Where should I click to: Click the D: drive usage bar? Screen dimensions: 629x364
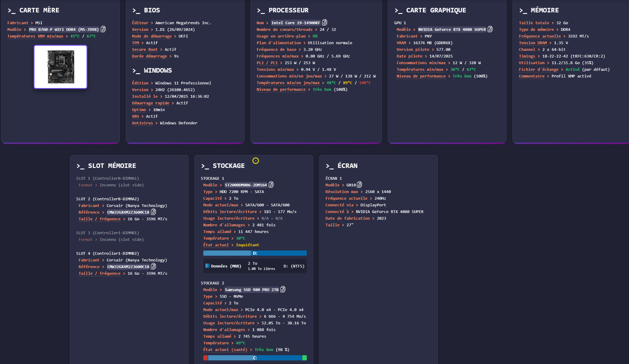(x=255, y=253)
